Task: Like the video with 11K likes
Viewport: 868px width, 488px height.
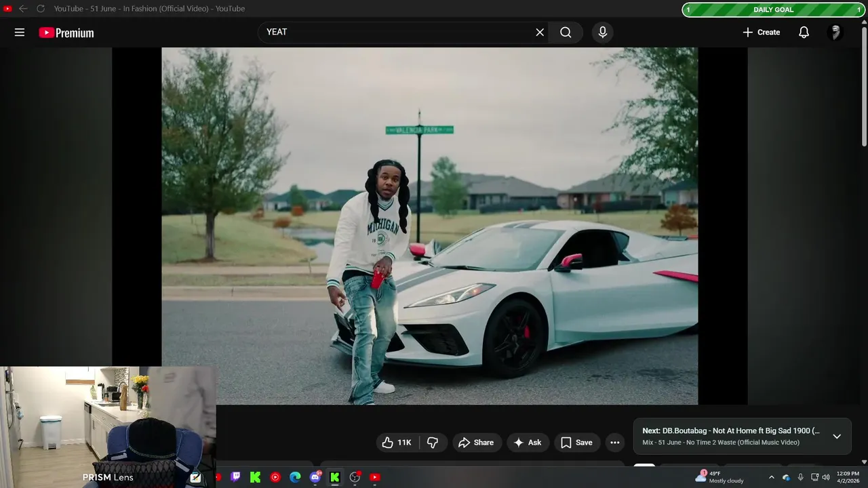Action: click(397, 443)
